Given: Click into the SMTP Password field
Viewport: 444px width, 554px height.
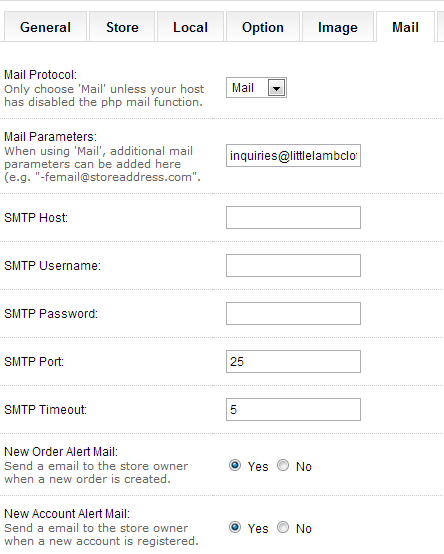Looking at the screenshot, I should [293, 313].
